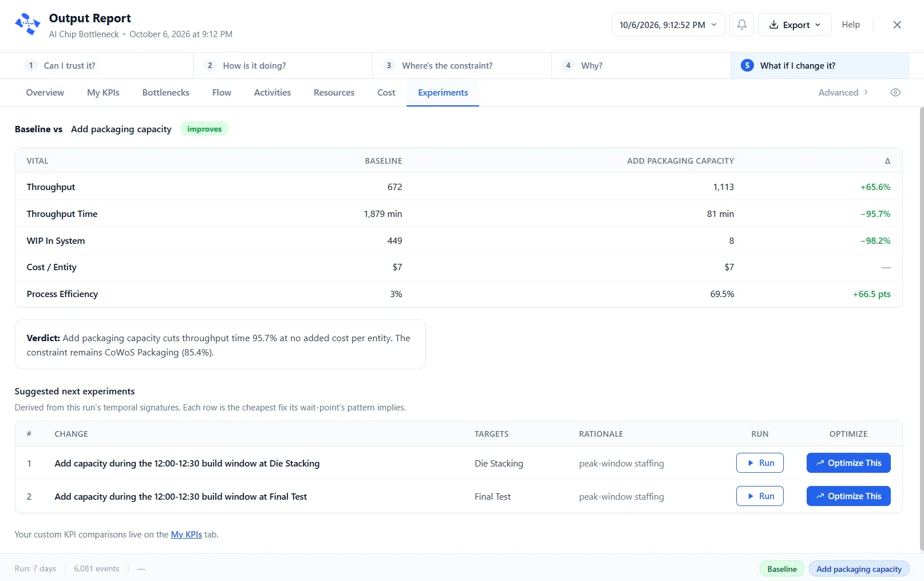
Task: Click the WIP In System delta −98.2%
Action: pos(875,241)
